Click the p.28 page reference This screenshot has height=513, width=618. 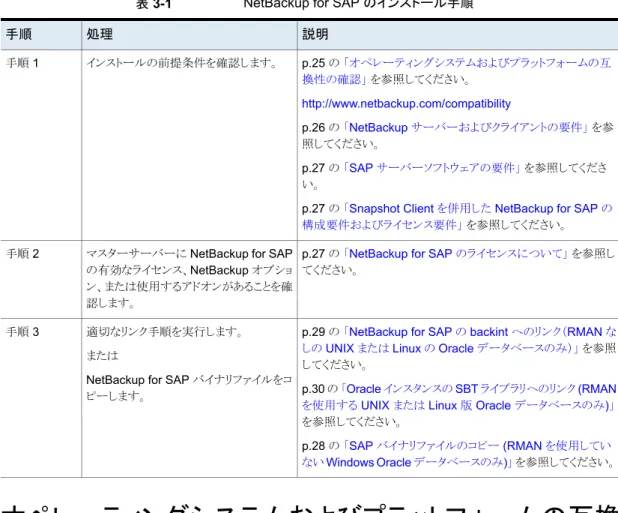[313, 446]
